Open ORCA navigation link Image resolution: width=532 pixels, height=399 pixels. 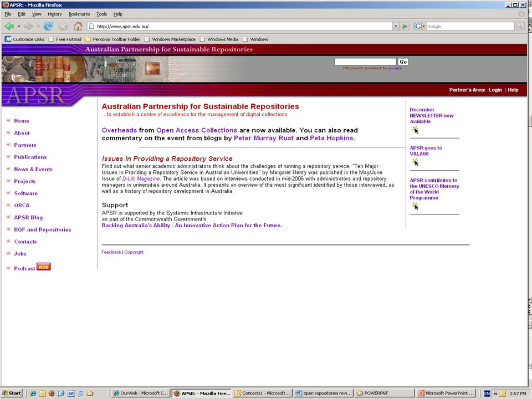[x=22, y=205]
